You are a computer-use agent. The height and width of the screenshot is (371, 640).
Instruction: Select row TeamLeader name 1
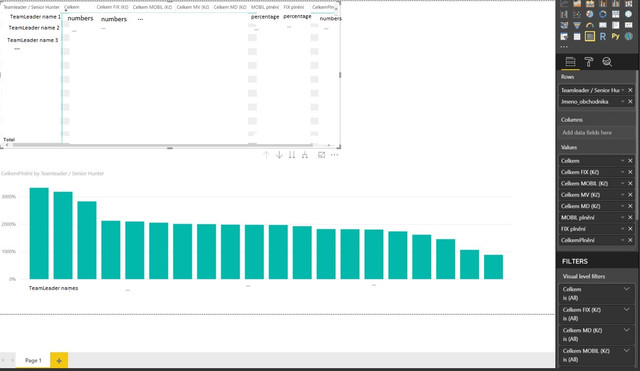pyautogui.click(x=35, y=17)
